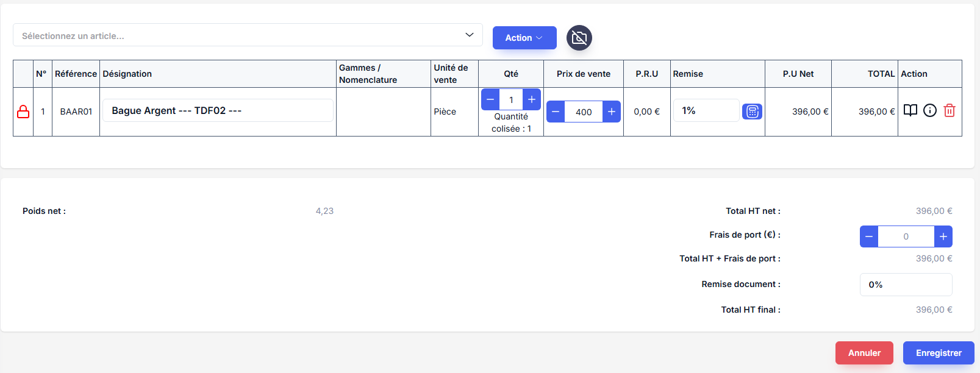Open the calculator icon next to Remise
Image resolution: width=980 pixels, height=373 pixels.
click(752, 112)
